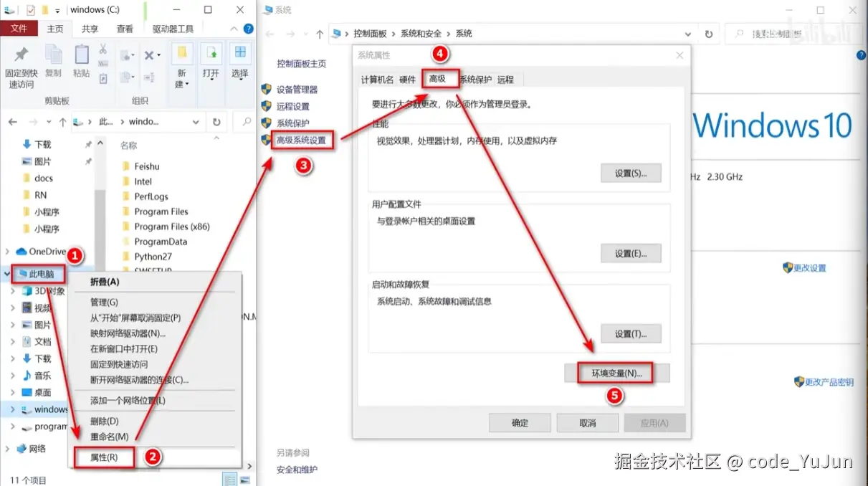The width and height of the screenshot is (868, 486).
Task: Click the blue help question mark icon
Action: tap(249, 29)
